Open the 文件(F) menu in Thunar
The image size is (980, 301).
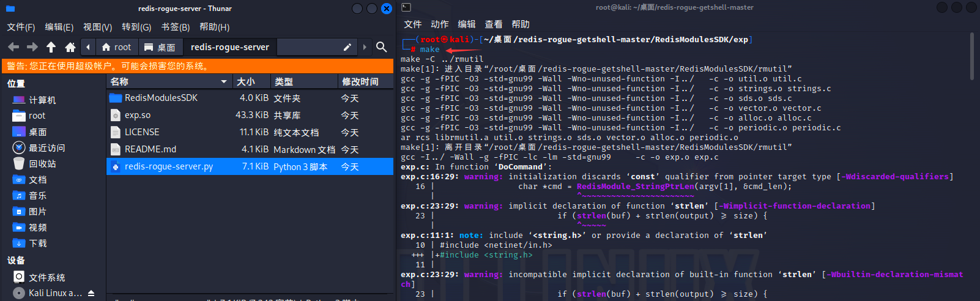coord(21,27)
